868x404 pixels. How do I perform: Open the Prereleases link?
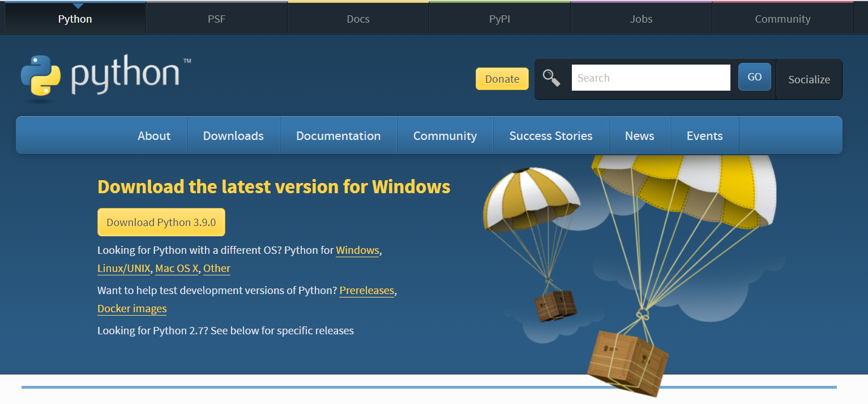pyautogui.click(x=366, y=290)
